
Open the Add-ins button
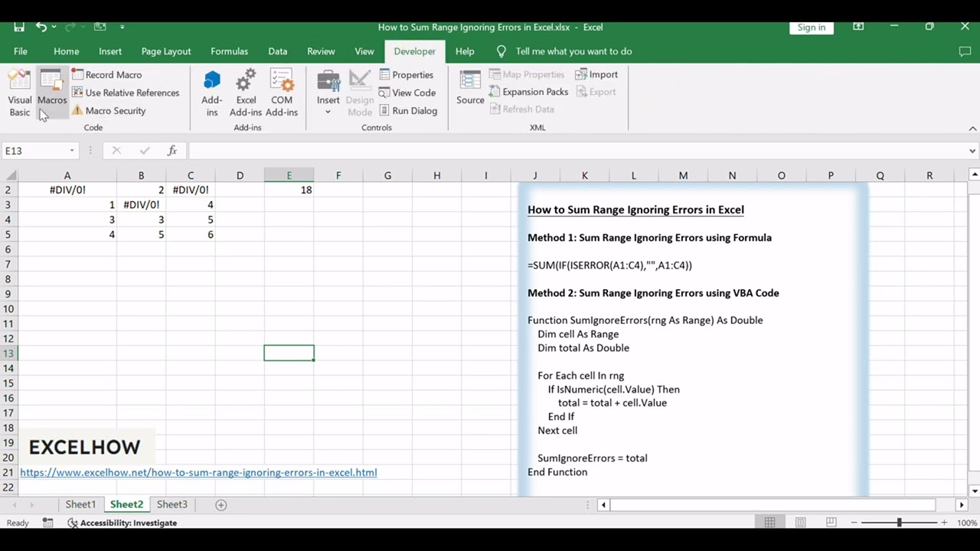click(x=212, y=93)
